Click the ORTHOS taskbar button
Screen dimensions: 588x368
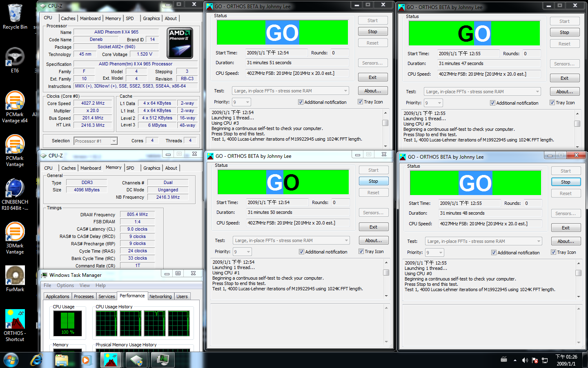pos(111,360)
